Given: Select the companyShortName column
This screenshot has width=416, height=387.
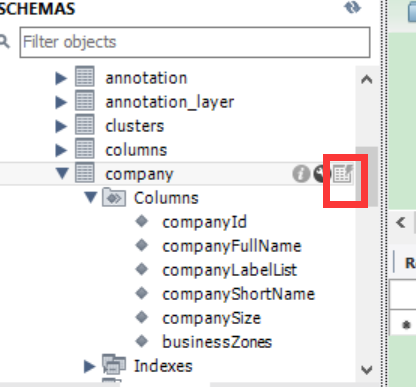Looking at the screenshot, I should [x=238, y=294].
